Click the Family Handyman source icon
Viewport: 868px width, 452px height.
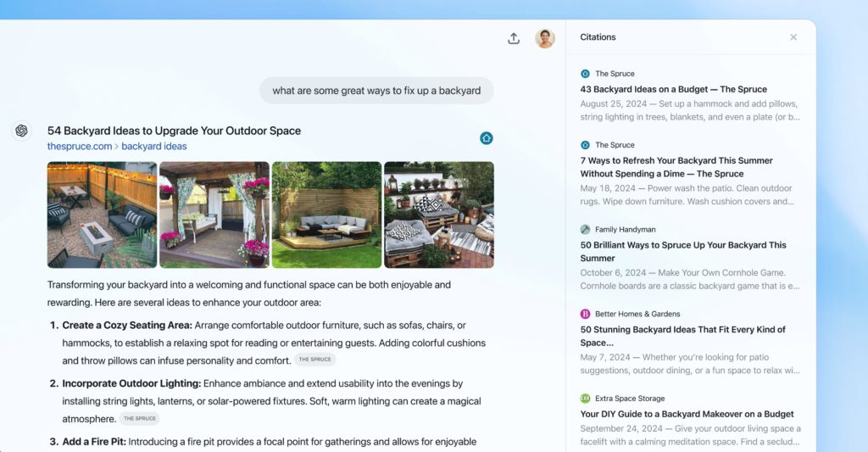585,229
